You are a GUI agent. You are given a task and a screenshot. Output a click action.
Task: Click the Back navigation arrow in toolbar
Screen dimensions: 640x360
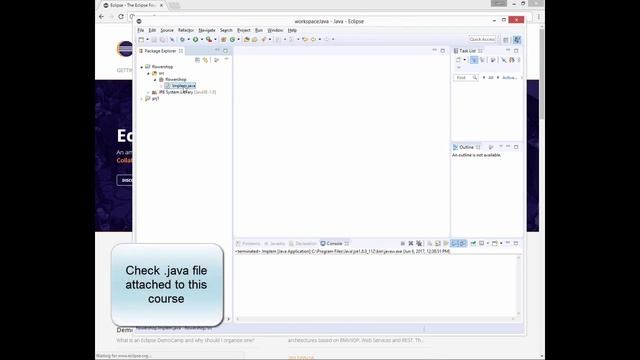click(313, 40)
